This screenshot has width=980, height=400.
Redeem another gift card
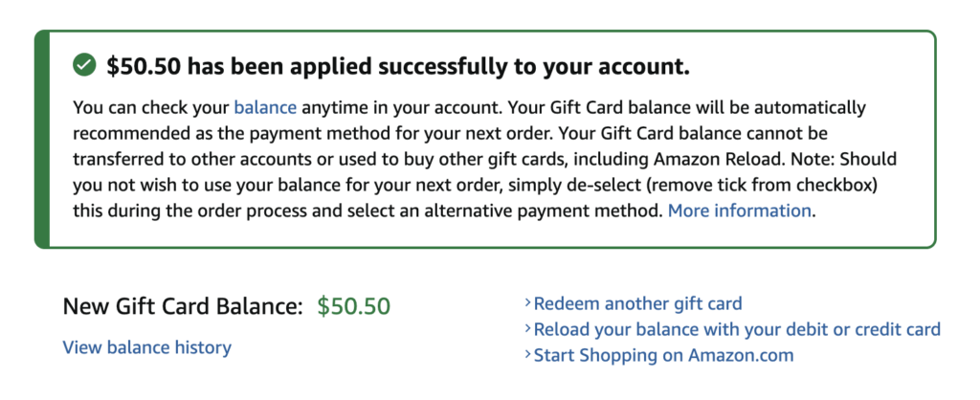click(637, 304)
